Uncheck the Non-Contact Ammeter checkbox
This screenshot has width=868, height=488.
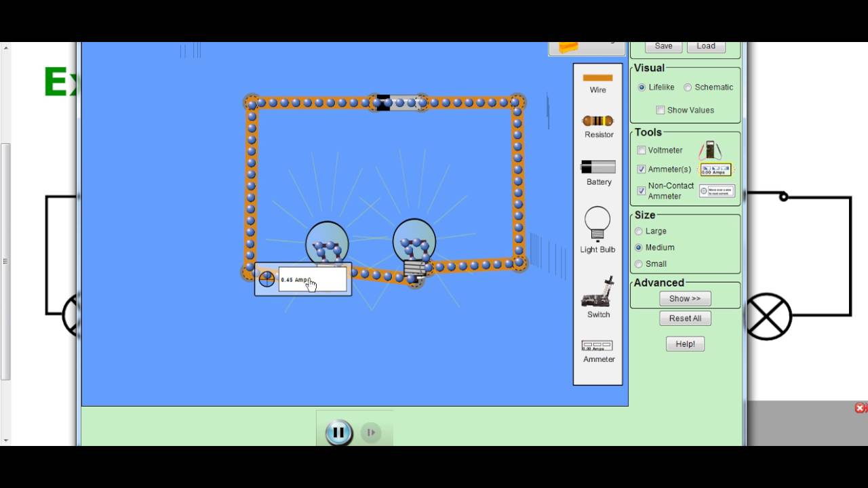click(x=642, y=190)
